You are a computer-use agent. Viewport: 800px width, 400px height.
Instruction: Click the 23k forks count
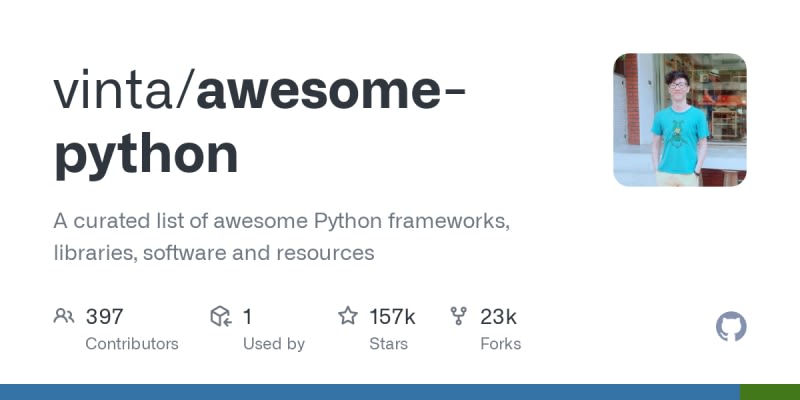pos(498,317)
